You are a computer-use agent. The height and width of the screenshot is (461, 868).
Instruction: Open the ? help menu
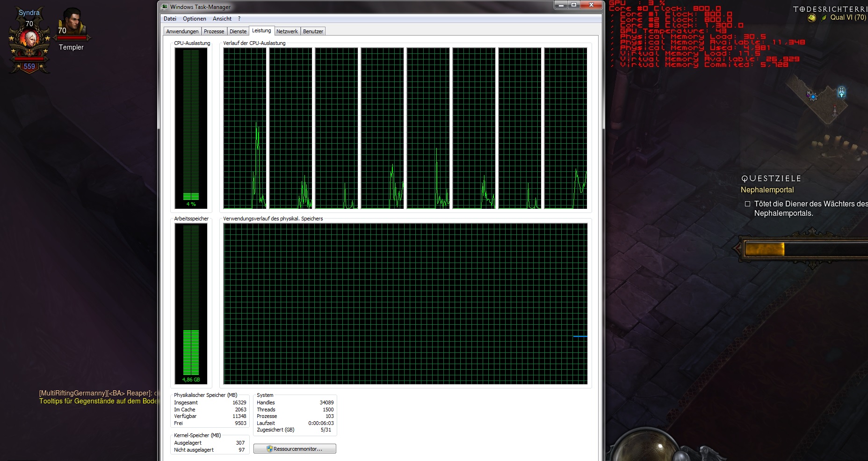point(239,19)
